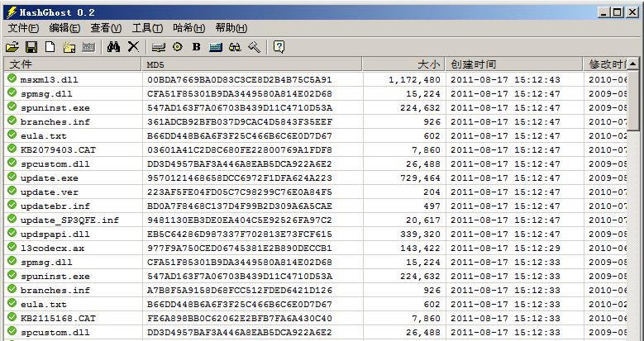The height and width of the screenshot is (341, 644).
Task: Click green check icon beside updatebr.inf
Action: tap(12, 205)
